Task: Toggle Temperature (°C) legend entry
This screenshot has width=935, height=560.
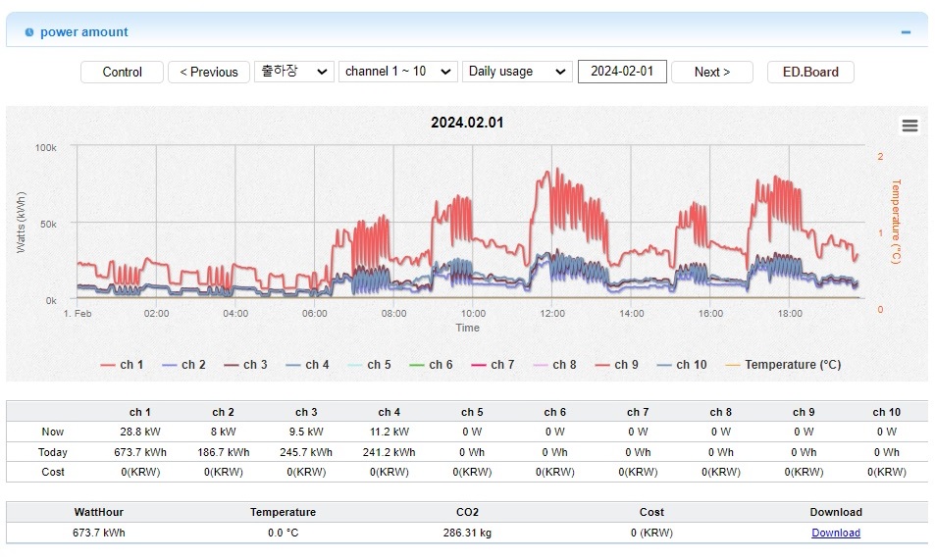Action: [x=784, y=365]
